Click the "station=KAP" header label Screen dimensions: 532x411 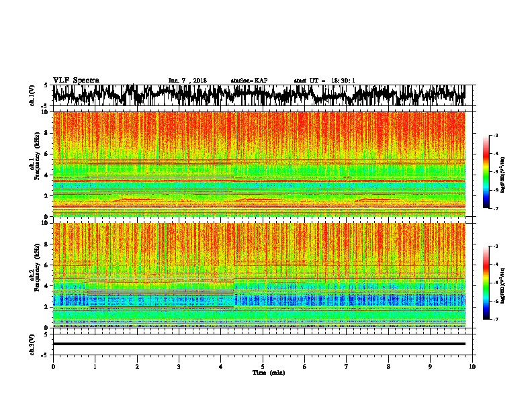[x=249, y=81]
